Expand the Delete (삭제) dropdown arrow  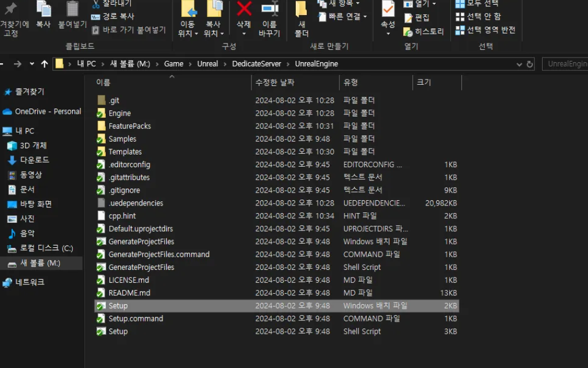[244, 34]
